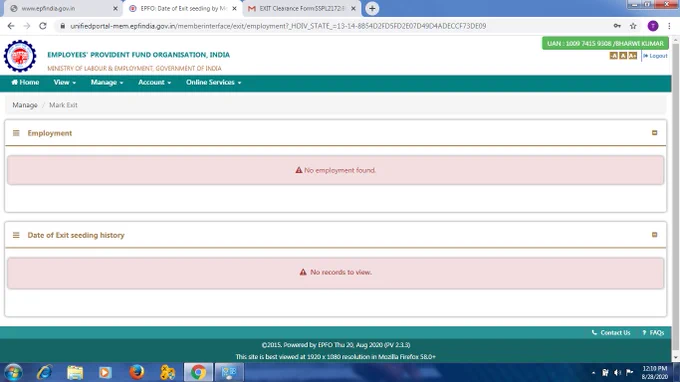This screenshot has width=680, height=382.
Task: Increase font size with A+ button
Action: tap(633, 56)
